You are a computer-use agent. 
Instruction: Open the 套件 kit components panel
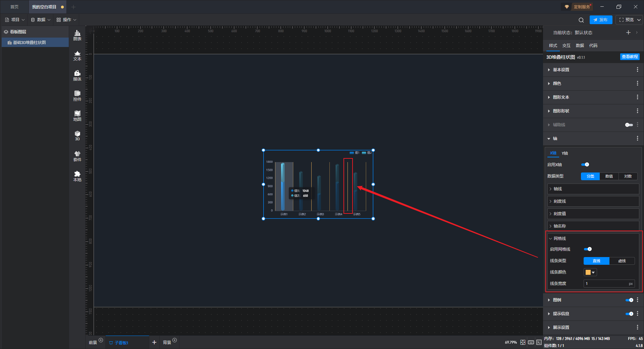click(77, 156)
